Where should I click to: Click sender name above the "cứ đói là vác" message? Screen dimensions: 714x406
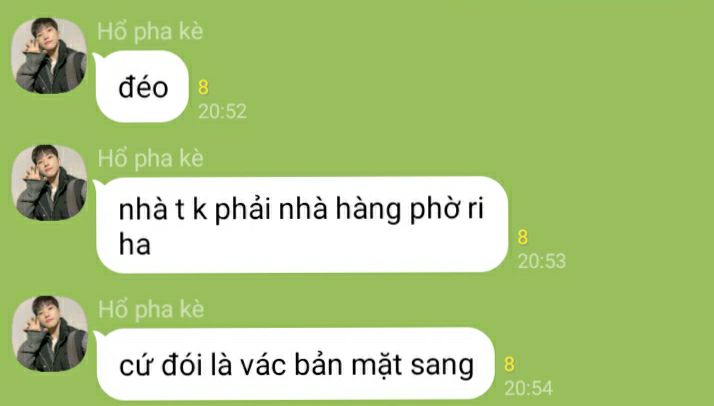click(151, 310)
